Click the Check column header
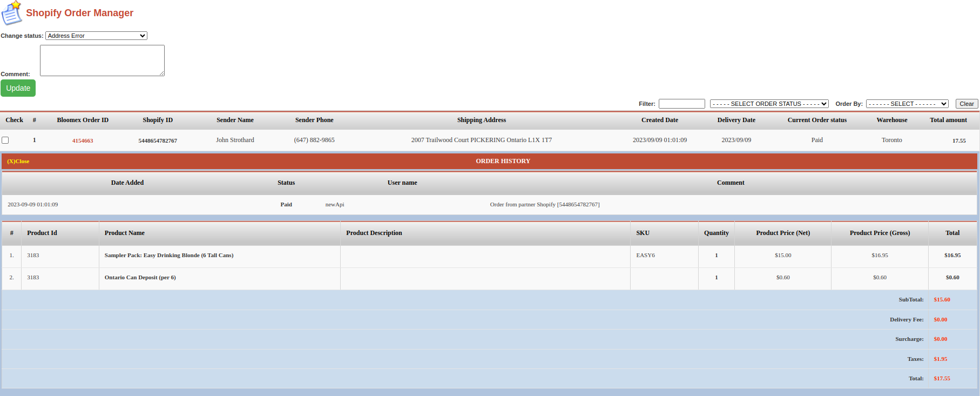Viewport: 980px width, 396px height. click(x=15, y=120)
